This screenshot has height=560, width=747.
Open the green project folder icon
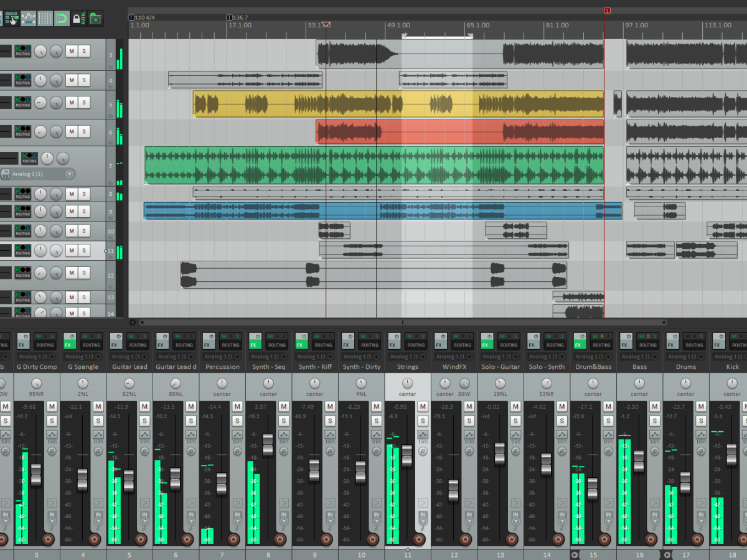95,19
